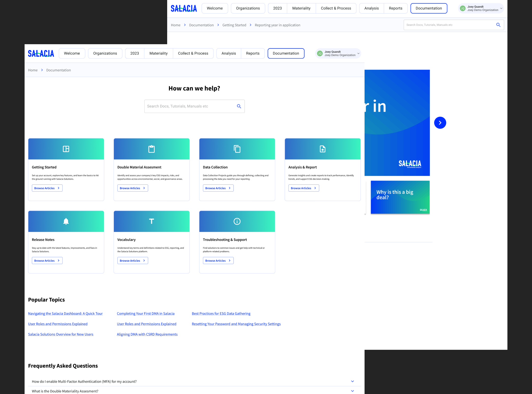The image size is (532, 394).
Task: Select the Analysis navigation tab
Action: (x=228, y=53)
